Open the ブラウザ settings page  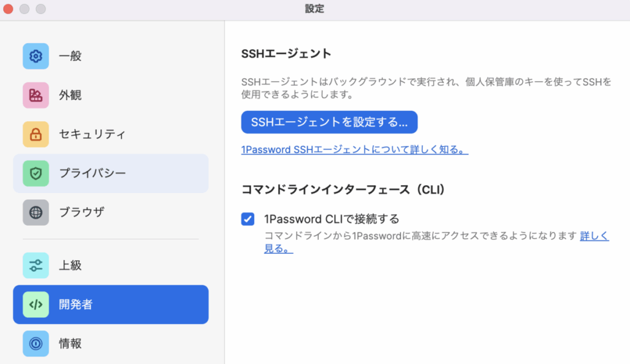(x=111, y=212)
